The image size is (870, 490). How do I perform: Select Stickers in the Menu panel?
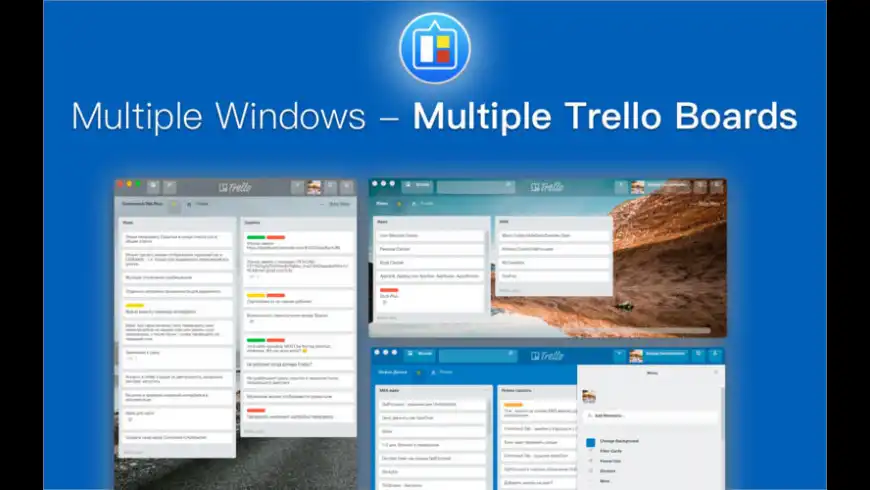point(608,471)
